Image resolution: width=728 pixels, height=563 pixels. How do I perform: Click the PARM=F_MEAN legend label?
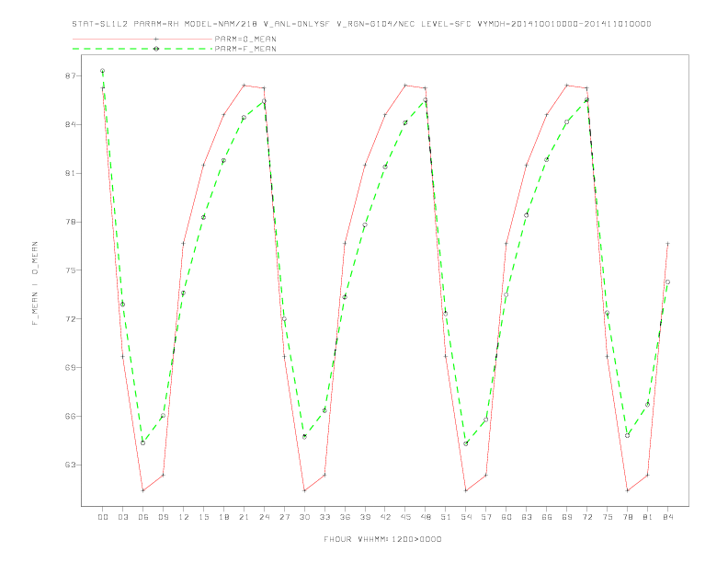tap(245, 49)
